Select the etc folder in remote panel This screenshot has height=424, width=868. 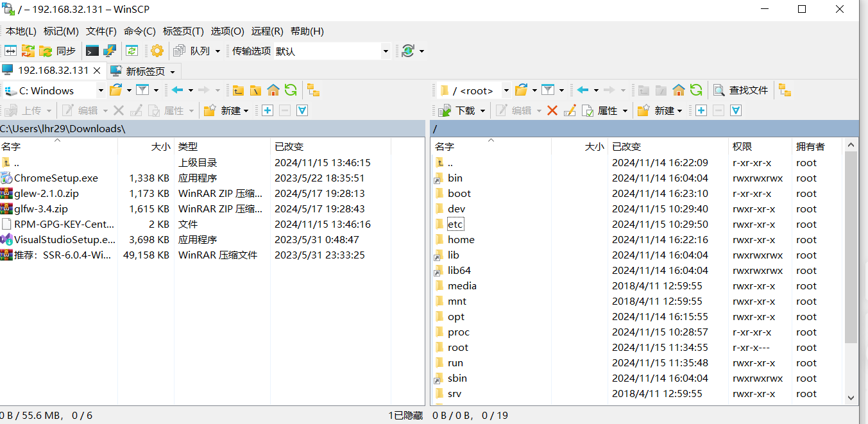point(455,224)
